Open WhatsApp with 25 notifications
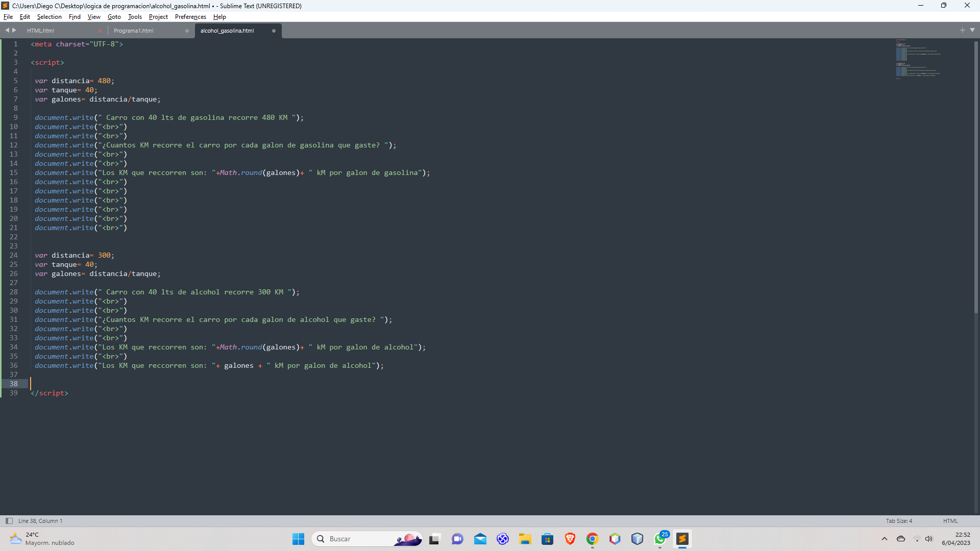This screenshot has height=551, width=980. [660, 539]
